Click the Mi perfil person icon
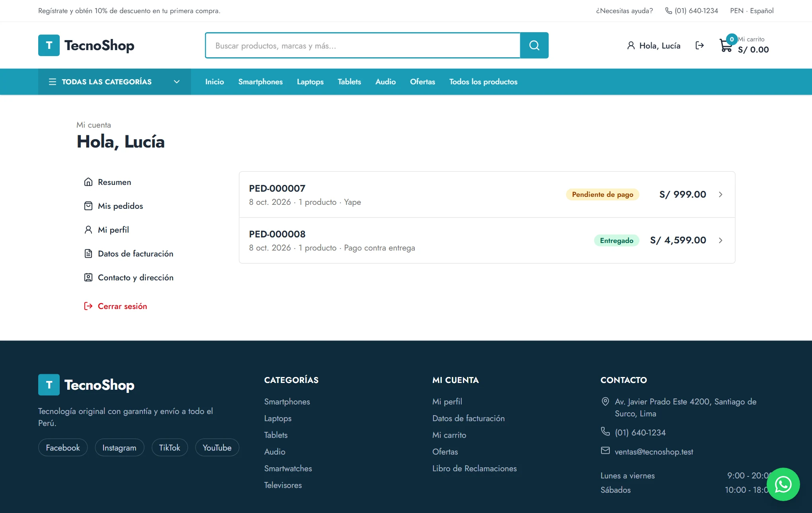812x513 pixels. (88, 229)
